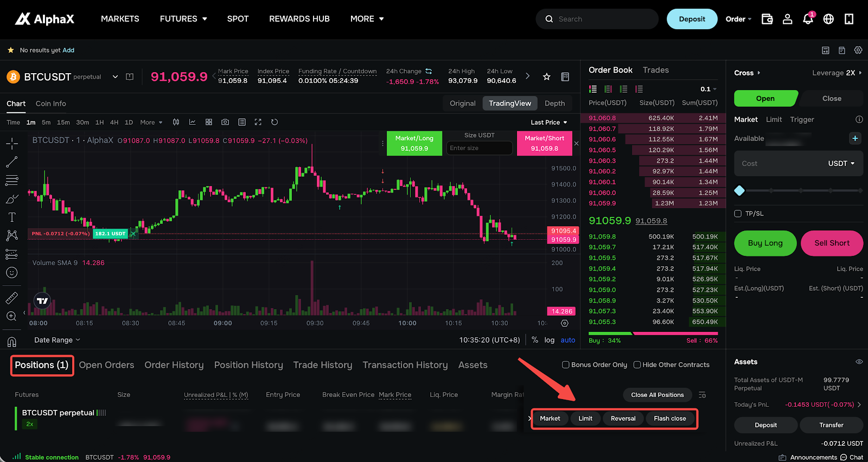The height and width of the screenshot is (462, 868).
Task: Click the AlphaX logo
Action: pyautogui.click(x=44, y=19)
